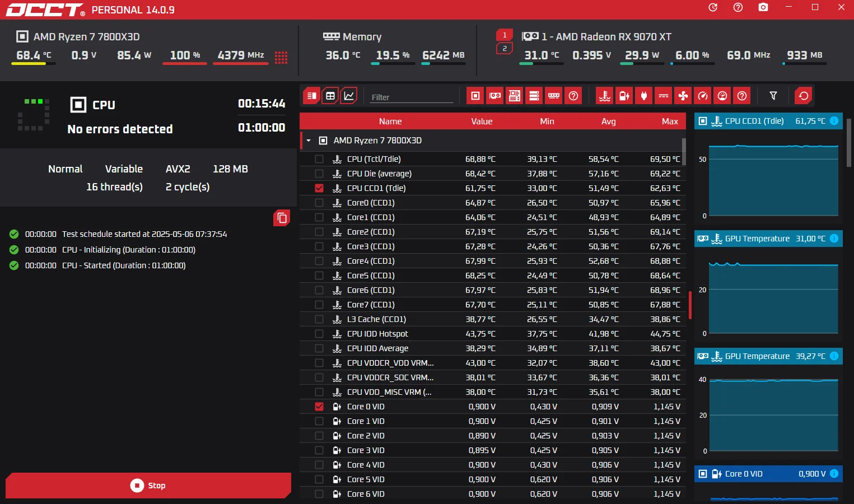This screenshot has width=854, height=504.
Task: Toggle the CPU hardware filter
Action: [475, 96]
